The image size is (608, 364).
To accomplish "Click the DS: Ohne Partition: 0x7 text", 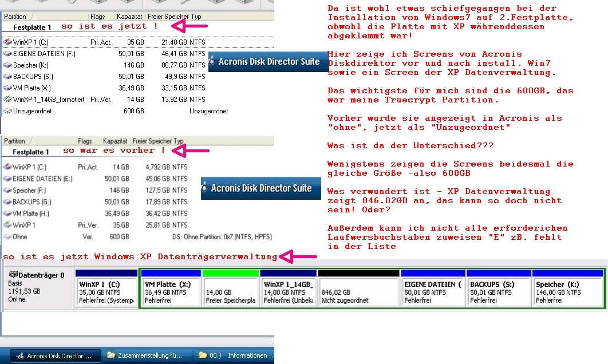I will tap(222, 236).
